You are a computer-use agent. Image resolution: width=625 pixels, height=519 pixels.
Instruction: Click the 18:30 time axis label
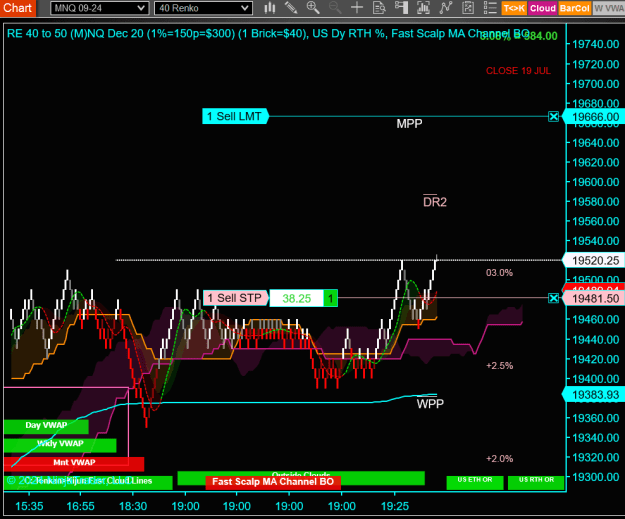point(133,507)
